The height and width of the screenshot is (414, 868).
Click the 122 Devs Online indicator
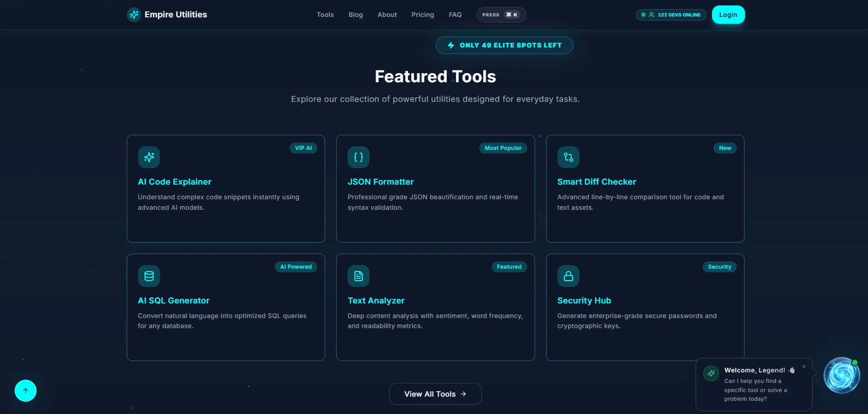tap(670, 14)
